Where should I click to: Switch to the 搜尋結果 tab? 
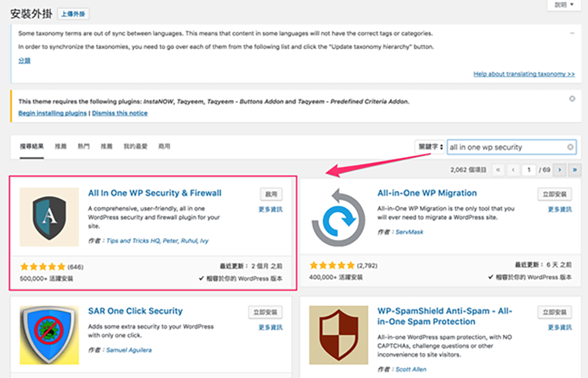32,146
